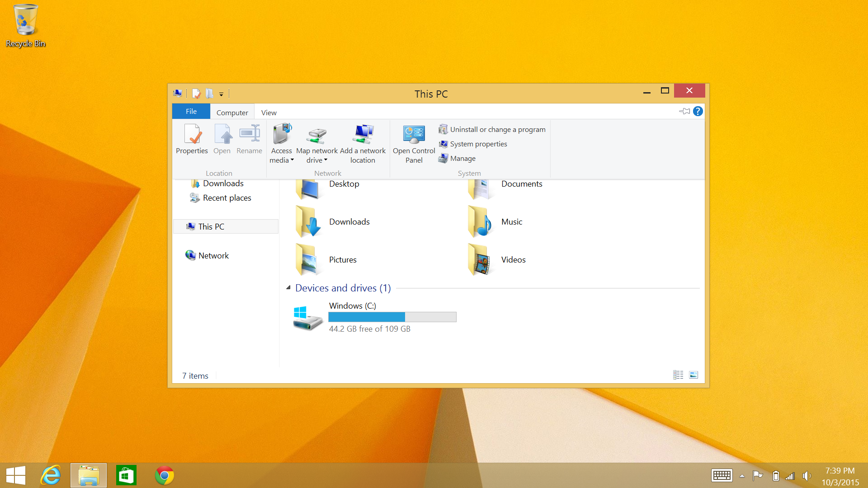The width and height of the screenshot is (868, 488).
Task: Click the Rename ribbon button
Action: [x=249, y=139]
